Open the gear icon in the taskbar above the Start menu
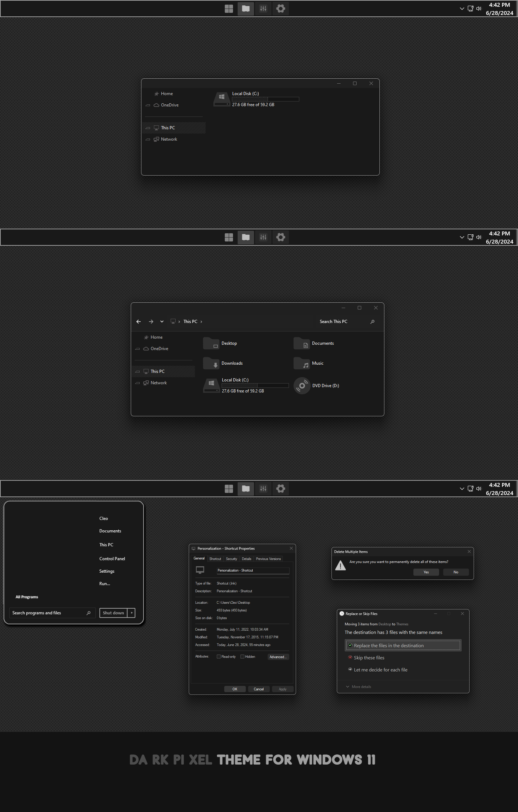This screenshot has width=518, height=812. tap(281, 489)
